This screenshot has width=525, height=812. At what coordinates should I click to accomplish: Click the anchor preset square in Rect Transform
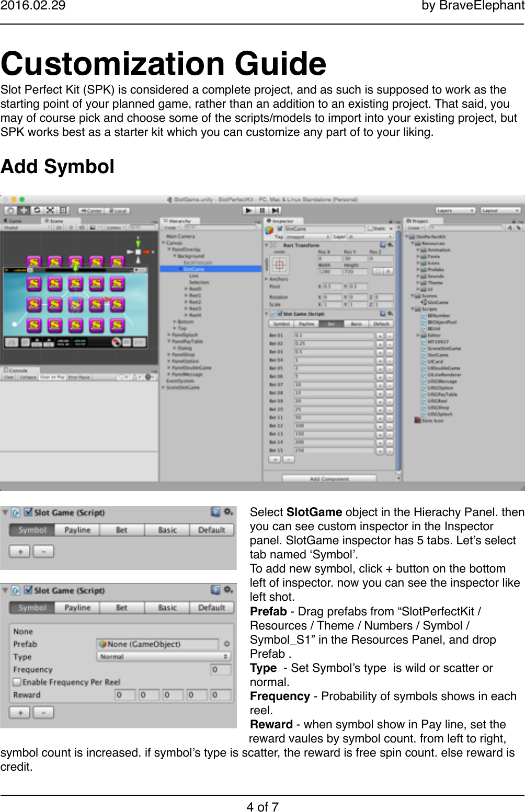280,265
